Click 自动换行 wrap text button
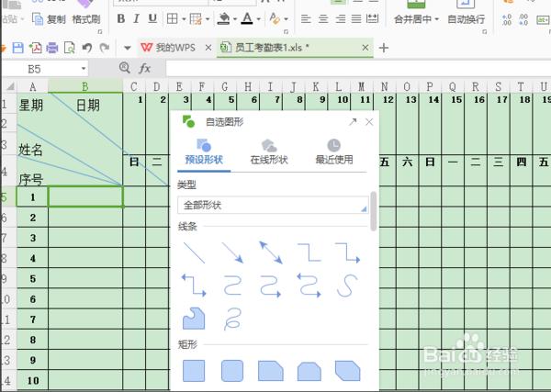Image resolution: width=551 pixels, height=392 pixels. (466, 19)
